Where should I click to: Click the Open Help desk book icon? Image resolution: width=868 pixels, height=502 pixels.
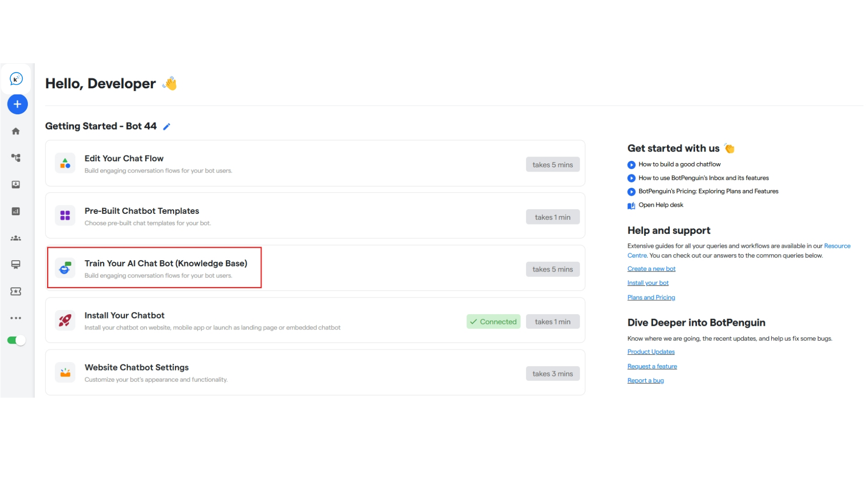pyautogui.click(x=631, y=205)
